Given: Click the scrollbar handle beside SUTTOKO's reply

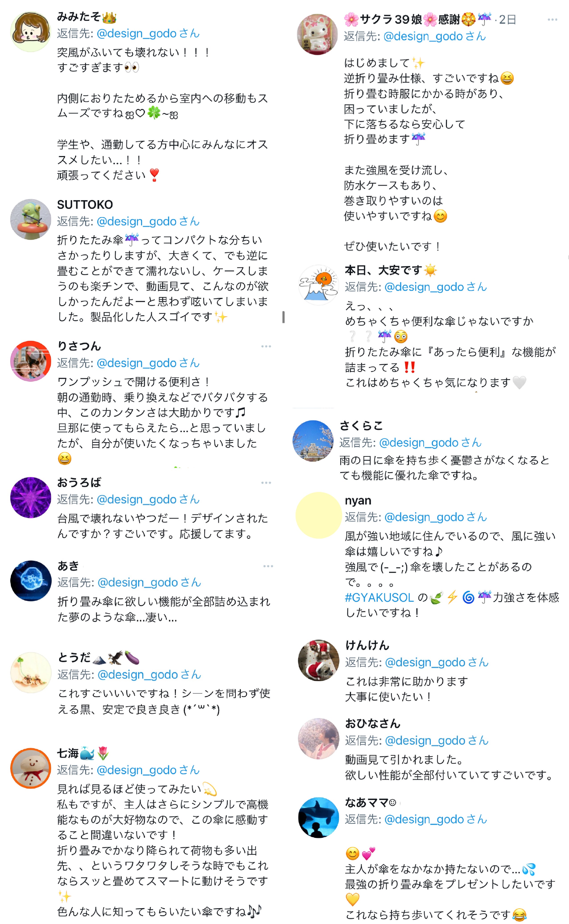Looking at the screenshot, I should click(283, 317).
